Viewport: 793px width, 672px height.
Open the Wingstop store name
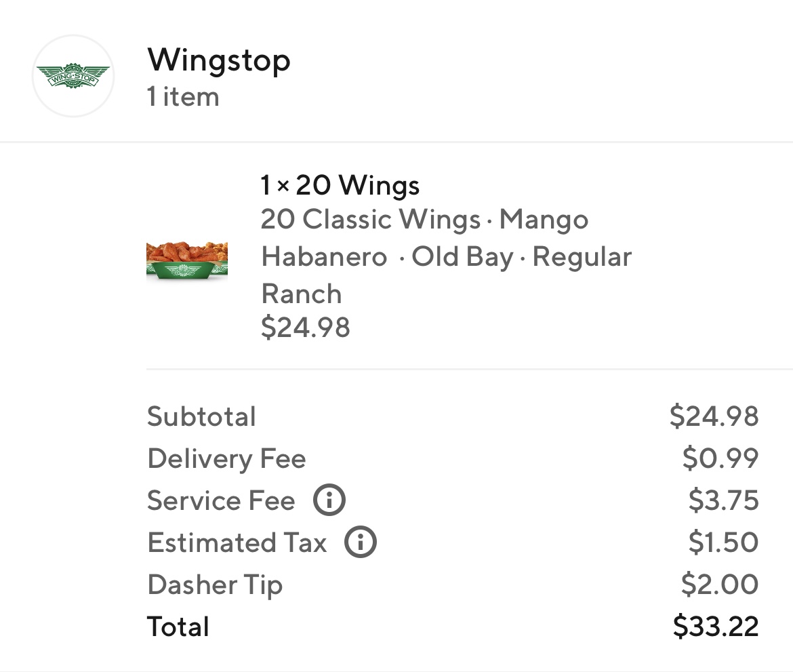pyautogui.click(x=219, y=60)
